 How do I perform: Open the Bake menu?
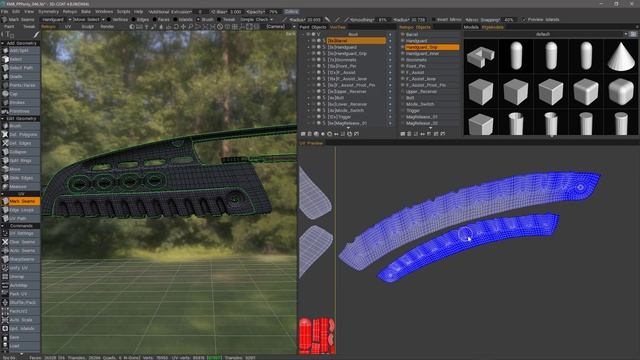pyautogui.click(x=86, y=12)
